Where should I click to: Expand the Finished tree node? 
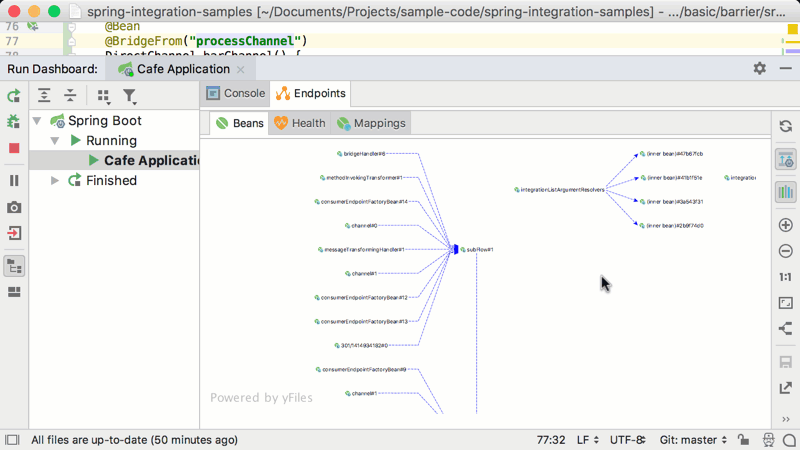(56, 181)
